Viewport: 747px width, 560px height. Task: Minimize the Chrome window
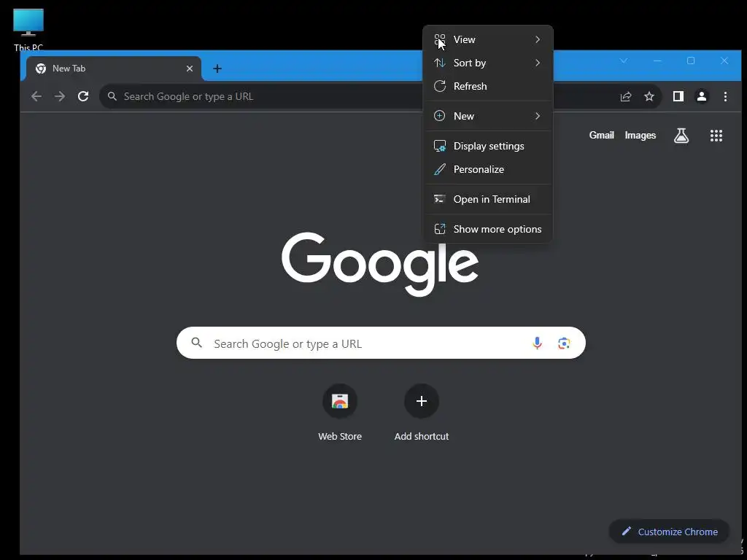click(657, 61)
